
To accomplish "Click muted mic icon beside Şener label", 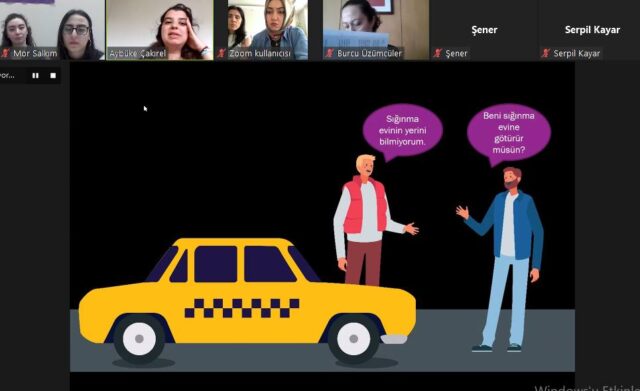I will click(438, 53).
